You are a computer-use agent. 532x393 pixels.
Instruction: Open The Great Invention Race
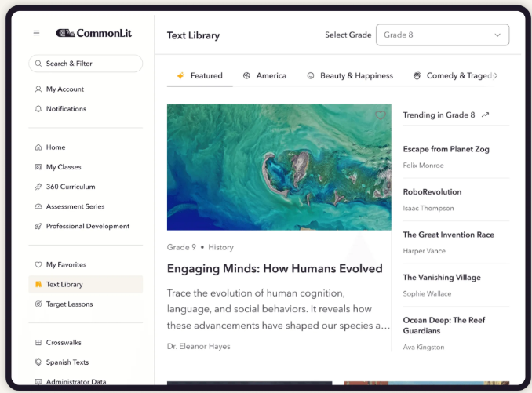pyautogui.click(x=449, y=235)
